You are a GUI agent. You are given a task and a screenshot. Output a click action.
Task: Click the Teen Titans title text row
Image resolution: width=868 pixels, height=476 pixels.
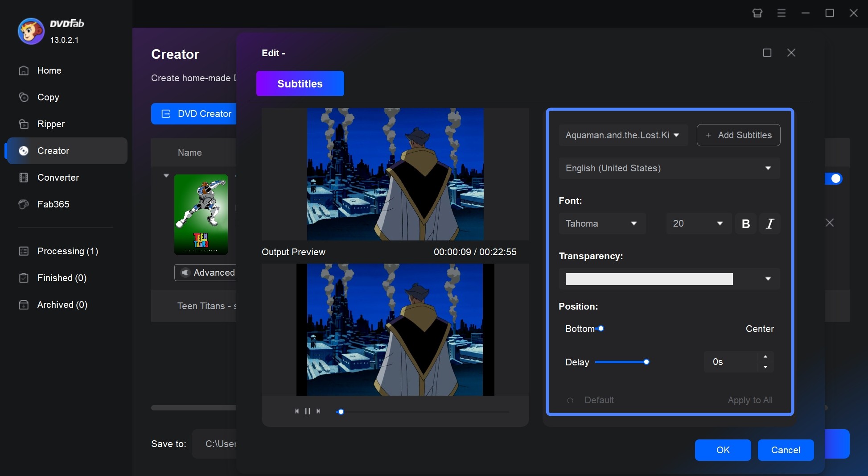pos(194,306)
